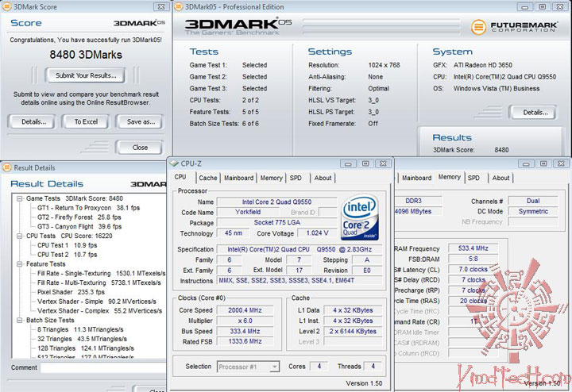Click the Level 2 cache 2 x 6144 KBytes value
572x392 pixels.
coord(353,332)
